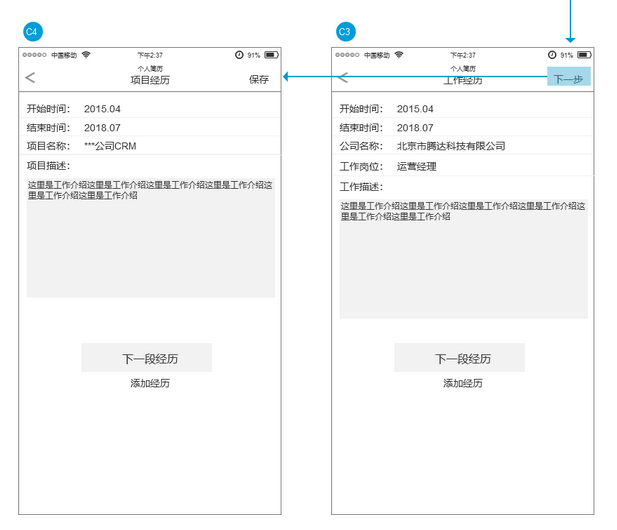Screen dimensions: 617x530
Task: Tap back arrow on 工作经历 screen
Action: 343,78
